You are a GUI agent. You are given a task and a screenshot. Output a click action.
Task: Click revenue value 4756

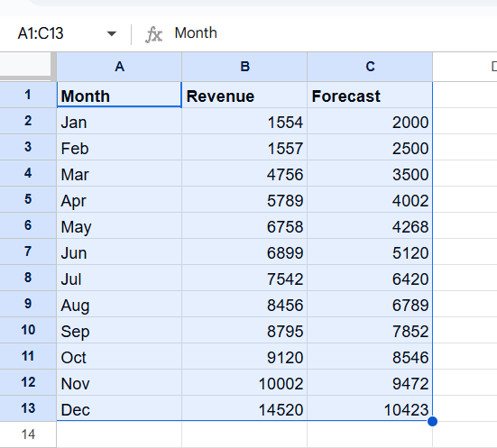[244, 173]
